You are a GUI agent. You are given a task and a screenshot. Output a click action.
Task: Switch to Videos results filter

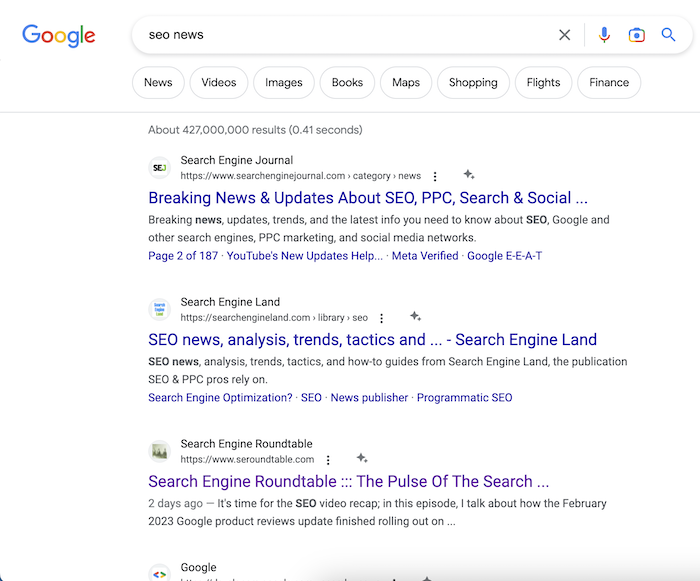219,83
